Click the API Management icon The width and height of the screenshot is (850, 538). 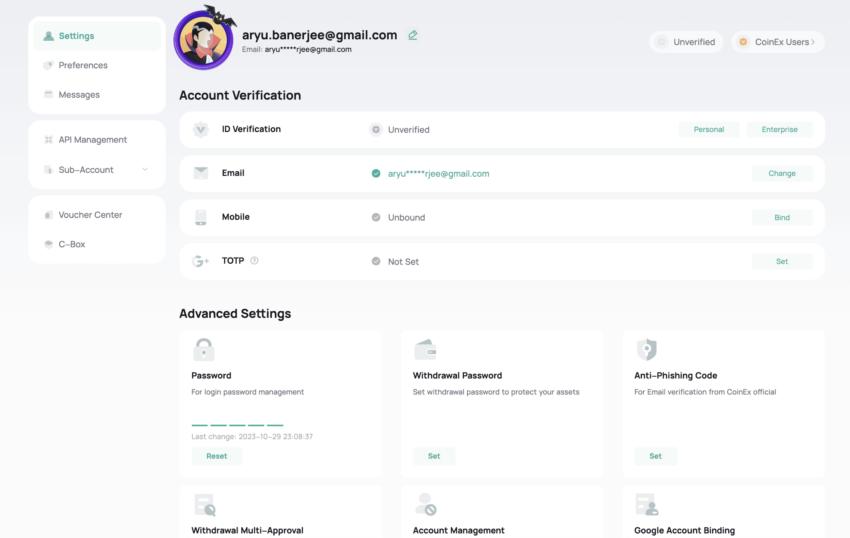point(48,139)
